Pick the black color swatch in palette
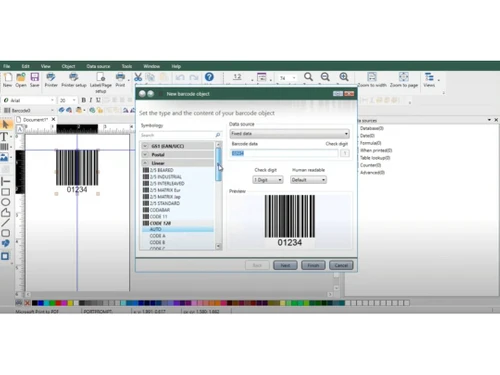This screenshot has height=375, width=500. 34,303
